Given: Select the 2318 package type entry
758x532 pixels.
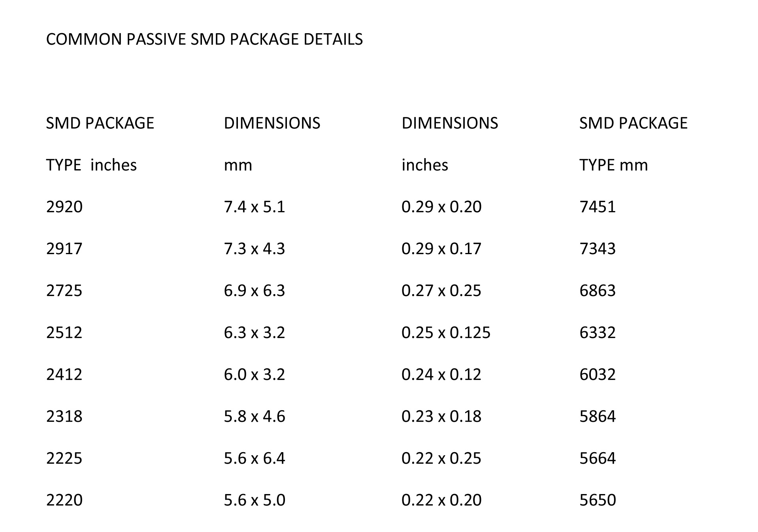Looking at the screenshot, I should [x=64, y=416].
